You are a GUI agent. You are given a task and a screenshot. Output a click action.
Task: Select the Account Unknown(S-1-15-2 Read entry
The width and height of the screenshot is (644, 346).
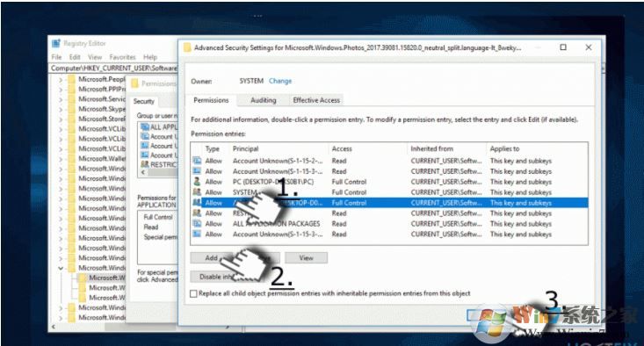[x=390, y=161]
